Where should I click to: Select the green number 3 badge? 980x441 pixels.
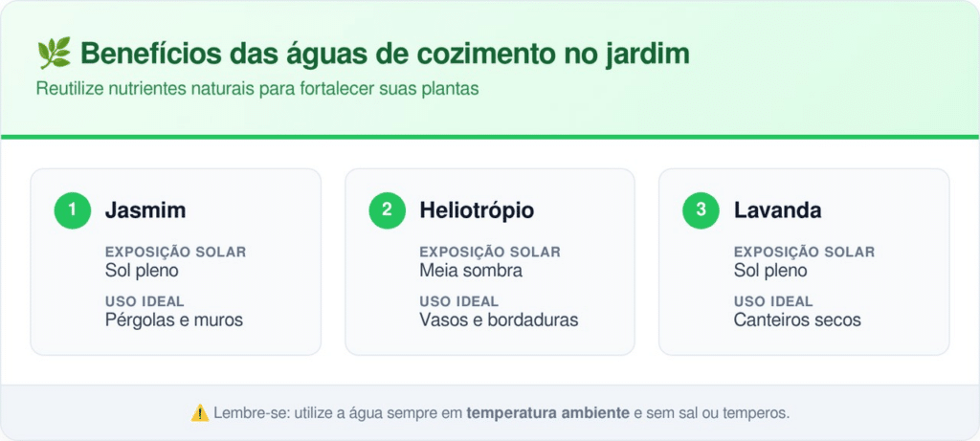coord(701,210)
